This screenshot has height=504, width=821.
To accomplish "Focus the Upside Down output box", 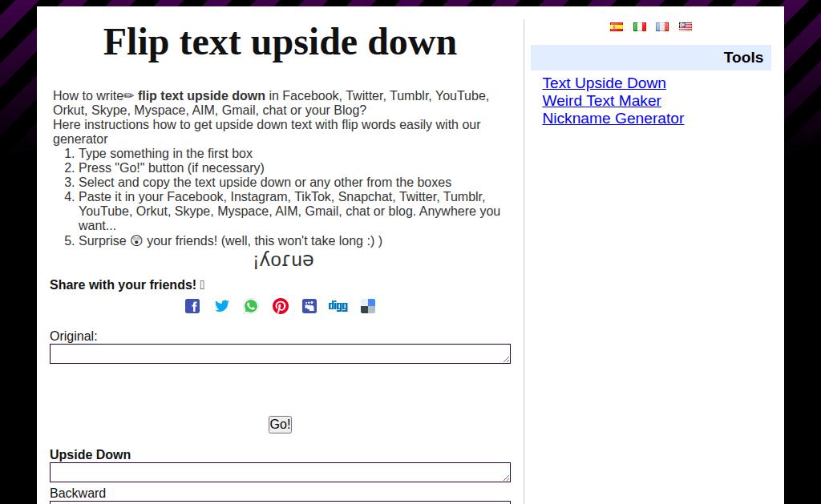I will click(x=280, y=472).
